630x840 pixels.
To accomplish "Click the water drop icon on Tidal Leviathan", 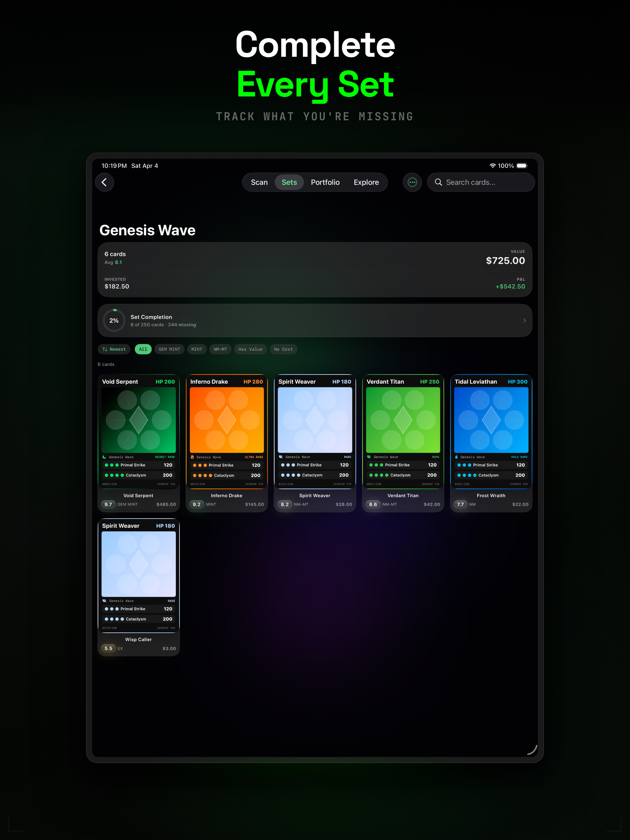I will tap(456, 457).
